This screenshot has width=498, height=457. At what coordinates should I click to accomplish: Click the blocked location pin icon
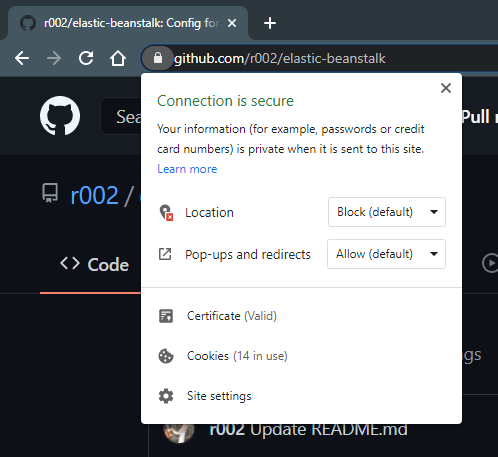tap(166, 212)
